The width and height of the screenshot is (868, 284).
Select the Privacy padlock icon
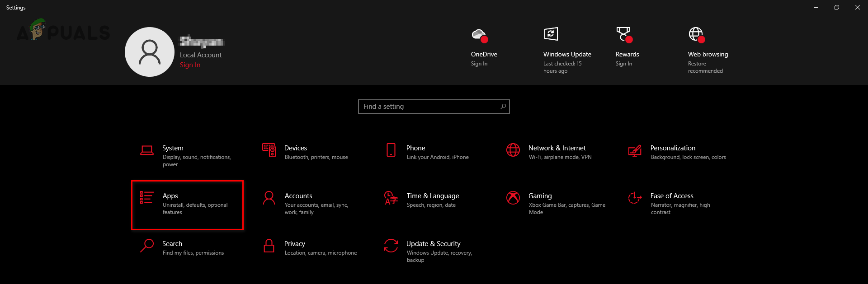click(269, 246)
